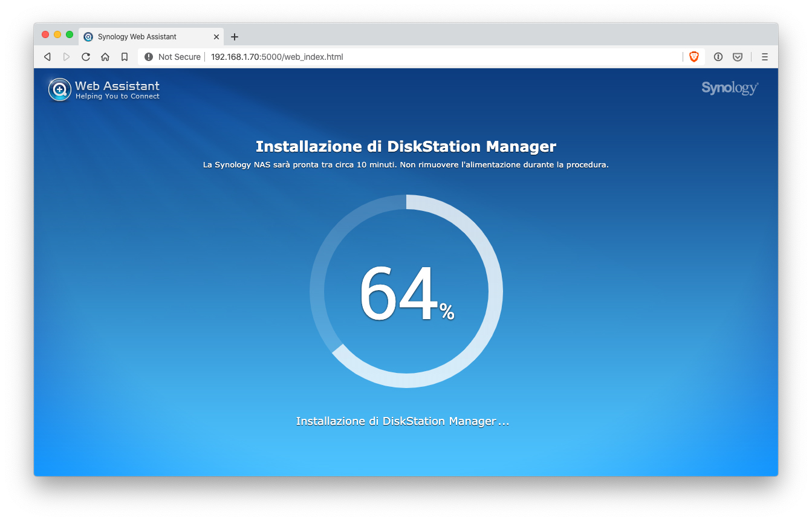The image size is (812, 521).
Task: Reload the Web Assistant page
Action: (x=86, y=57)
